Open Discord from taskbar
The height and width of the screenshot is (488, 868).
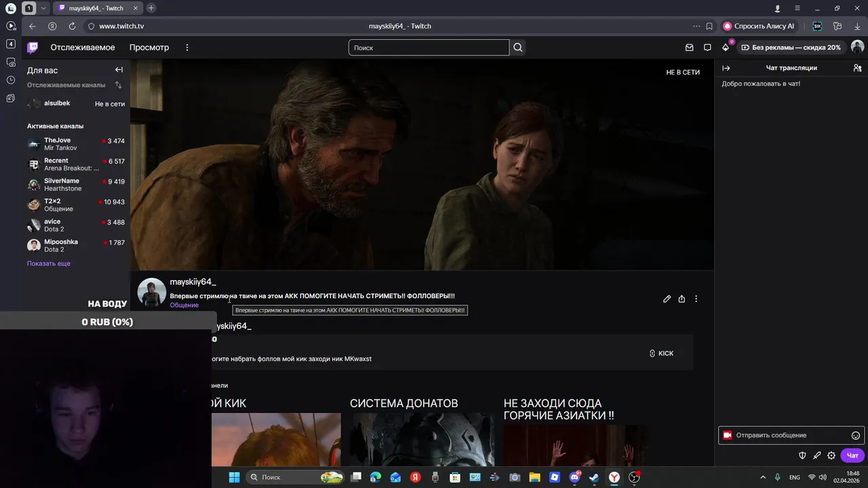(x=574, y=477)
